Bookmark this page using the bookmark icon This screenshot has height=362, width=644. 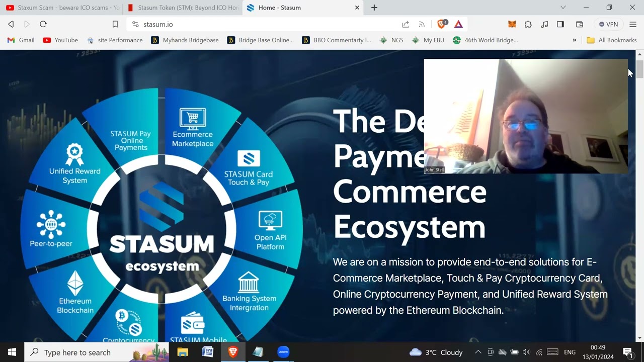[x=115, y=24]
